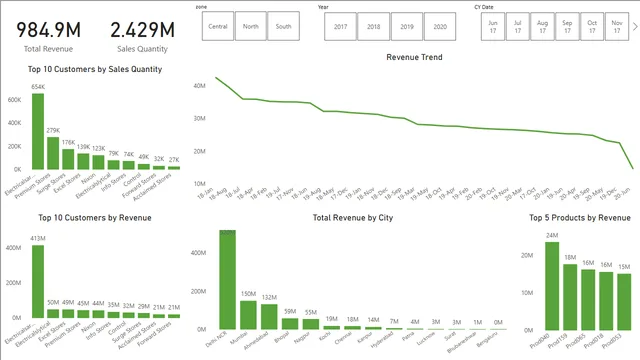Viewport: 640px width, 360px height.
Task: Click the Total Revenue by City title
Action: click(x=353, y=218)
